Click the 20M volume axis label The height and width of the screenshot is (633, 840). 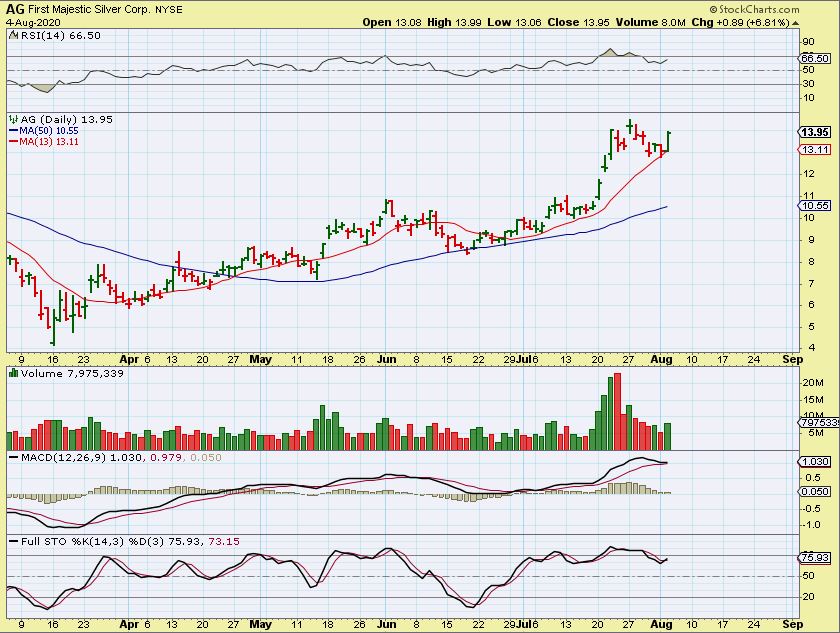tap(812, 382)
